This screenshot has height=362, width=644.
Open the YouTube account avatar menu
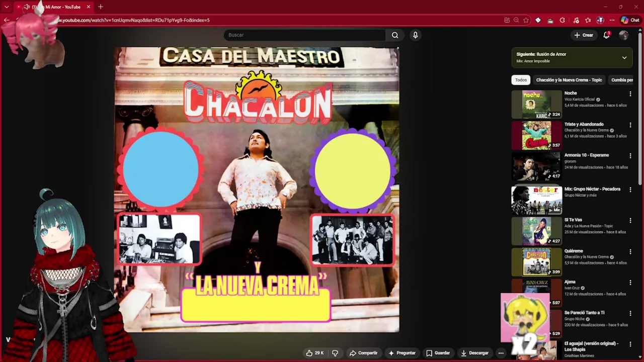point(624,35)
